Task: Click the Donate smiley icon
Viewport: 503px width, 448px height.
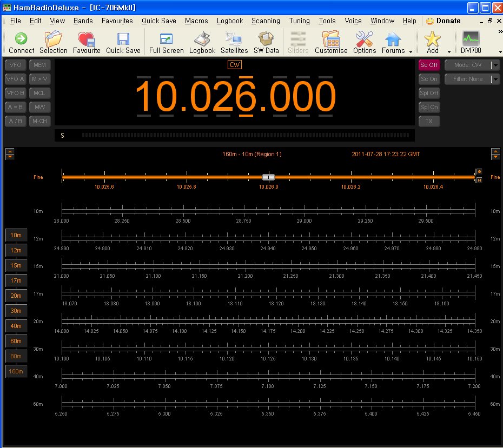Action: (x=430, y=21)
